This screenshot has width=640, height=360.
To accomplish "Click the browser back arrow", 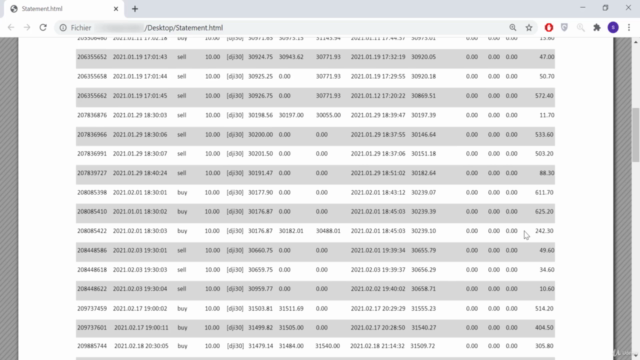I will point(11,28).
